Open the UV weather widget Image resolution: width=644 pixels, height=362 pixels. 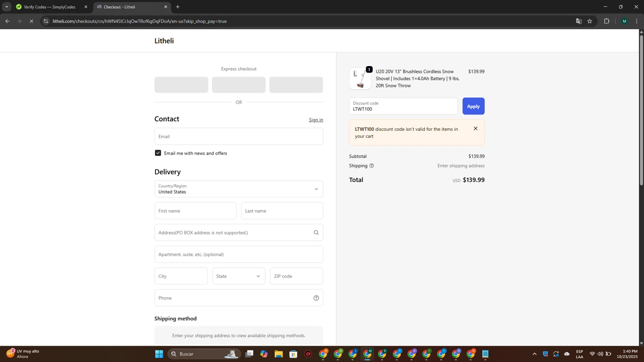coord(24,354)
